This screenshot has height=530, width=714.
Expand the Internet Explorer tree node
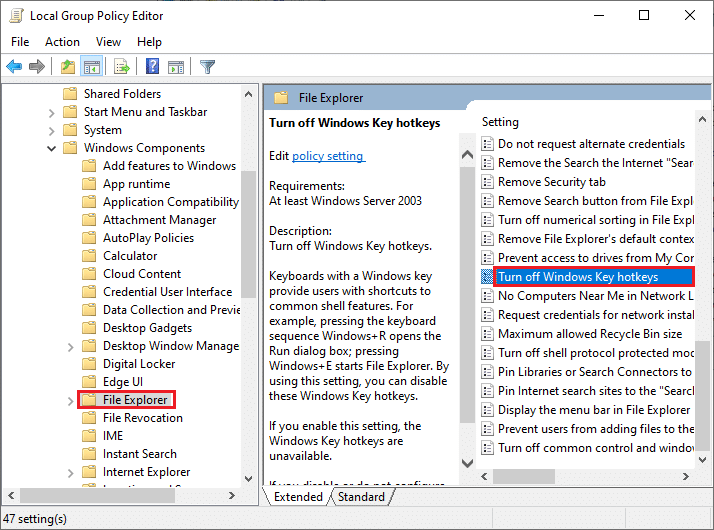click(x=70, y=473)
